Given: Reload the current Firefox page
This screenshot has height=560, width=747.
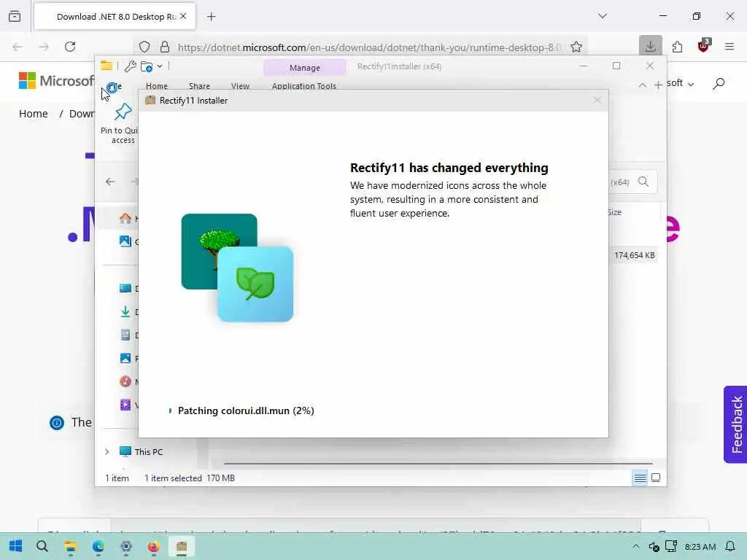Looking at the screenshot, I should point(70,47).
